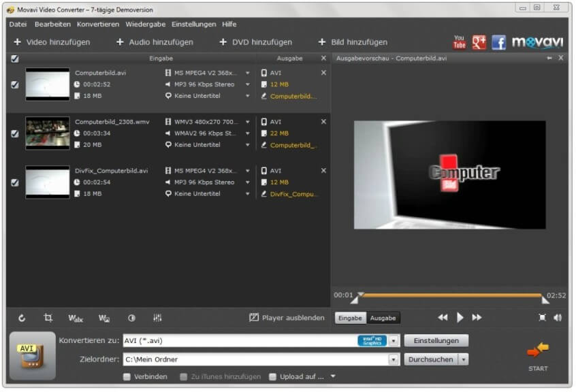Click the fast-forward playback button
This screenshot has height=392, width=576.
[477, 318]
